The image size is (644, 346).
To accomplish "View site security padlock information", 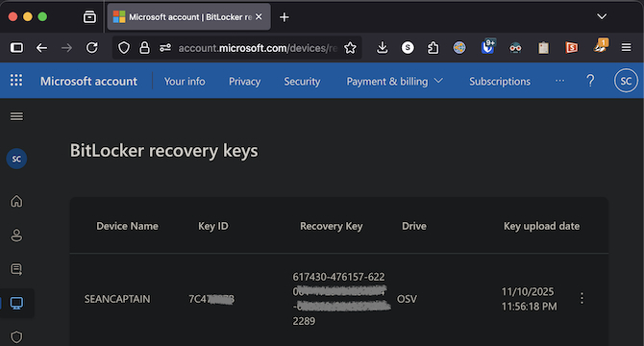I will 144,48.
